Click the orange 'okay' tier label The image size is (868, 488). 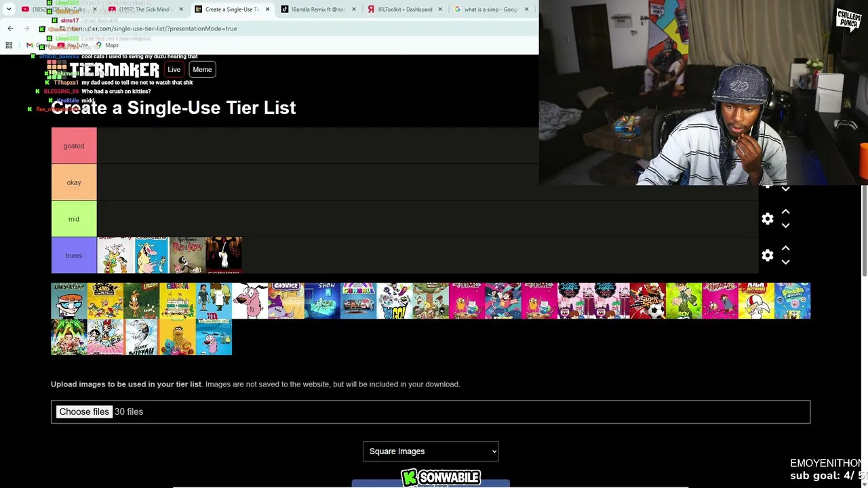coord(74,182)
